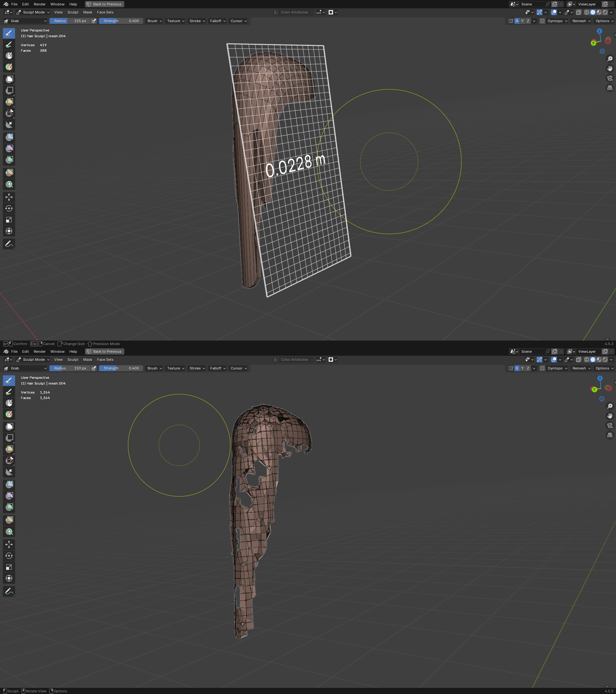Expand the Falloff dropdown in top window

pyautogui.click(x=218, y=21)
